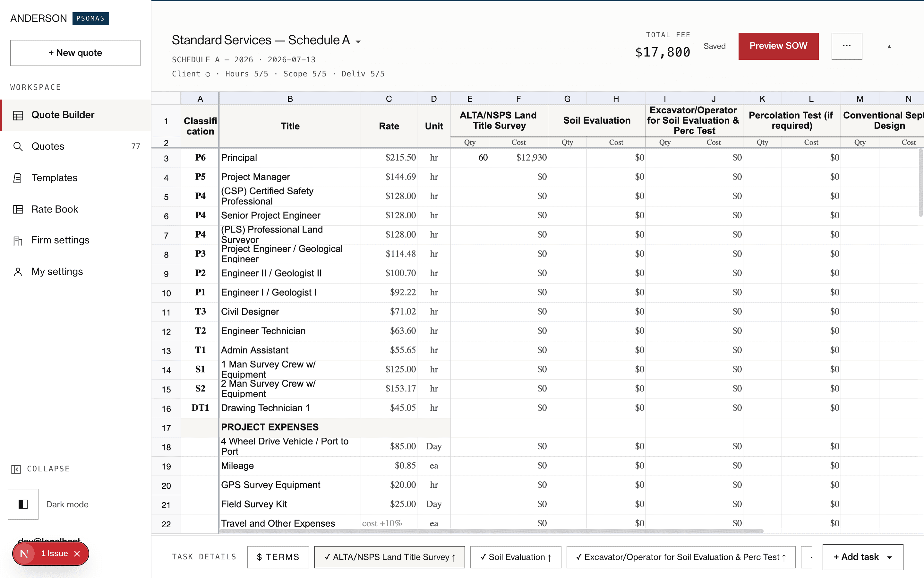Click the Principal rate $215.50
924x578 pixels.
coord(389,158)
